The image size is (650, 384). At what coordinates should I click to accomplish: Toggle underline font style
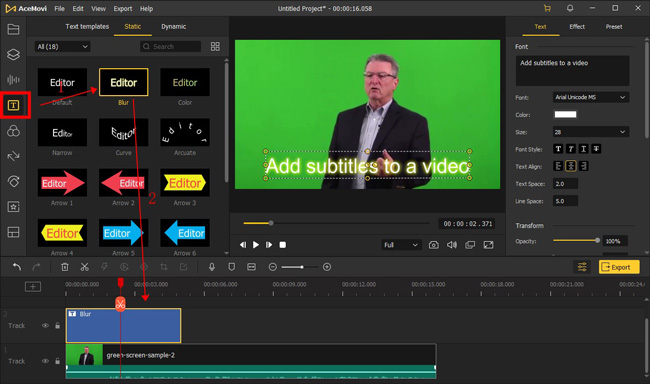click(x=583, y=149)
